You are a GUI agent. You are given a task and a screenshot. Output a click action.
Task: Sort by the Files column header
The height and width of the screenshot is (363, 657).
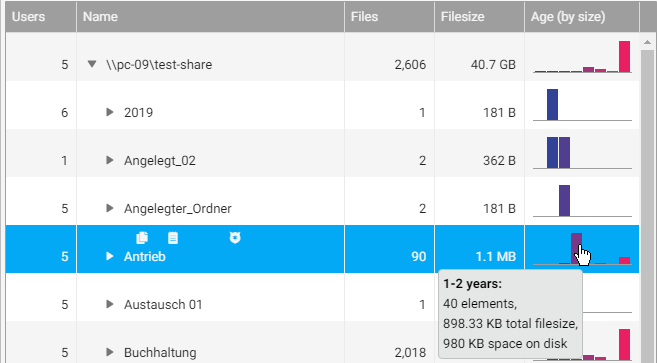click(389, 17)
